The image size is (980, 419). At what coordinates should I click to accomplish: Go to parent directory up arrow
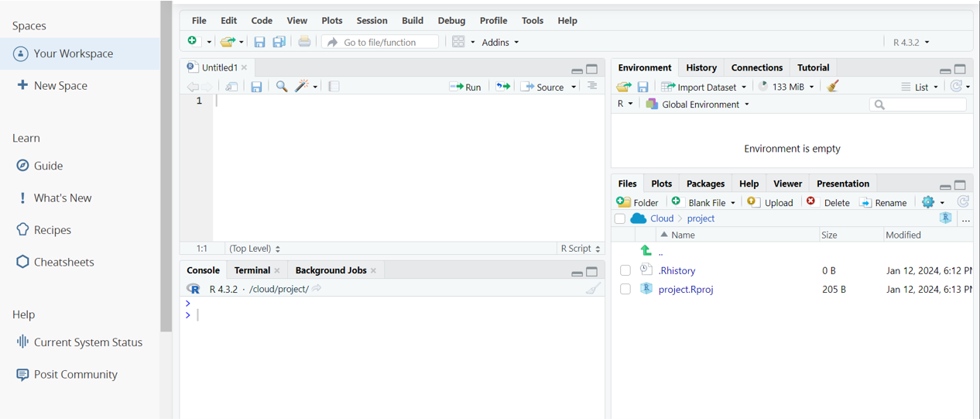coord(646,251)
